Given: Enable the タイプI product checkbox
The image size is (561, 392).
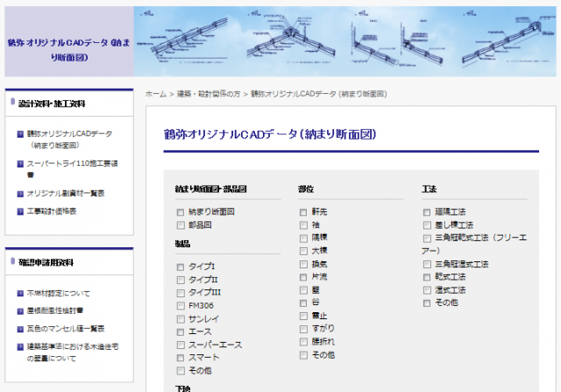Looking at the screenshot, I should point(181,267).
